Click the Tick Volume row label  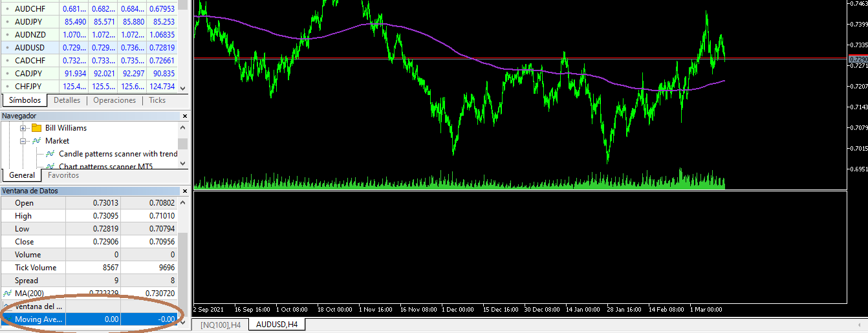click(36, 268)
